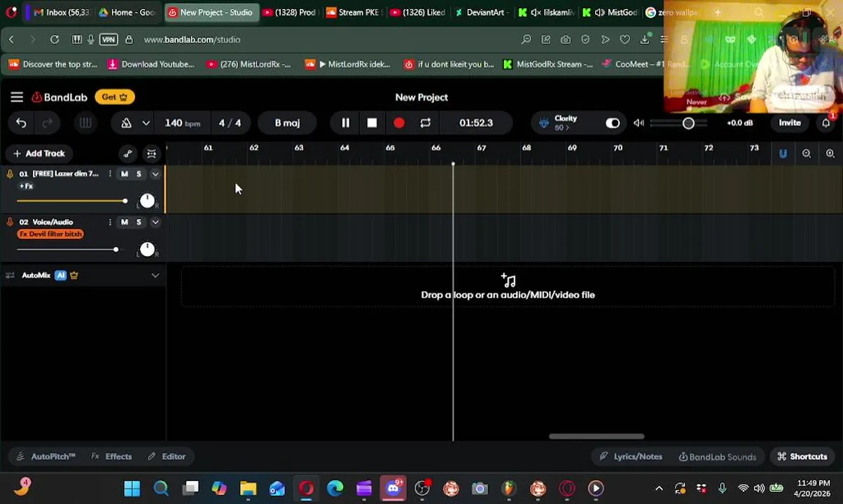Open Lyrics/Notes panel

coord(631,457)
